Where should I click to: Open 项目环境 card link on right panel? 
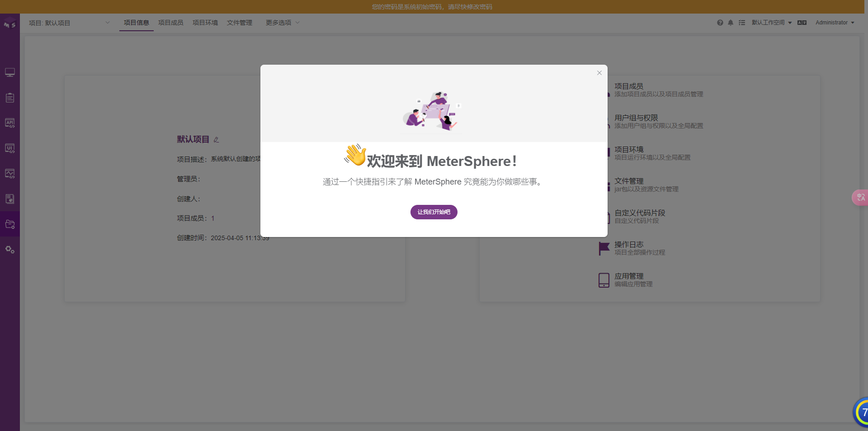tap(629, 149)
